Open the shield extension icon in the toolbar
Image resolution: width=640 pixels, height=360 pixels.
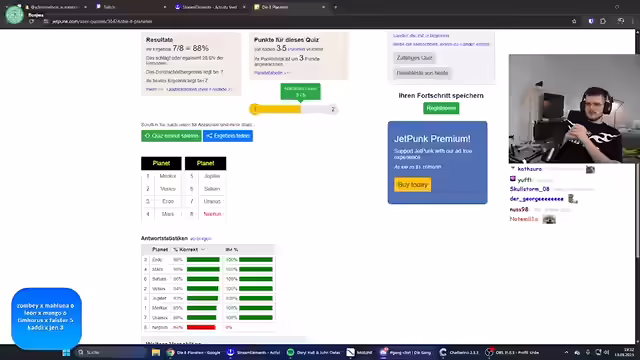point(591,21)
